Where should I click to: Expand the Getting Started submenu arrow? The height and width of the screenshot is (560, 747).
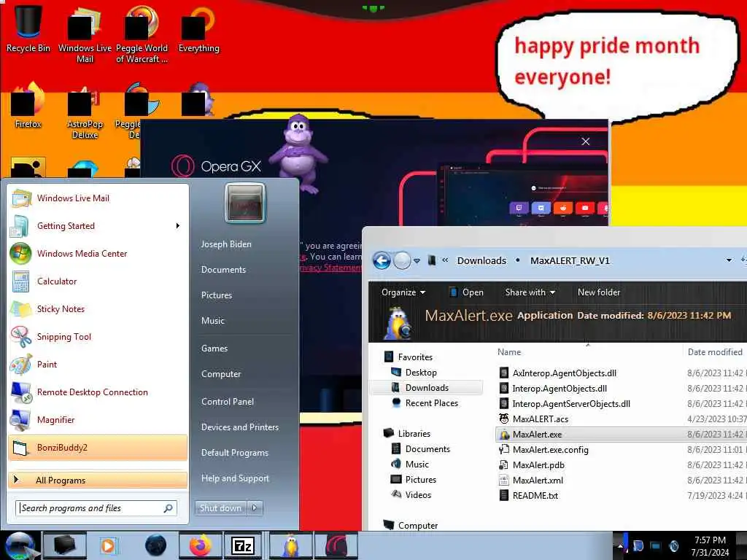click(x=178, y=226)
